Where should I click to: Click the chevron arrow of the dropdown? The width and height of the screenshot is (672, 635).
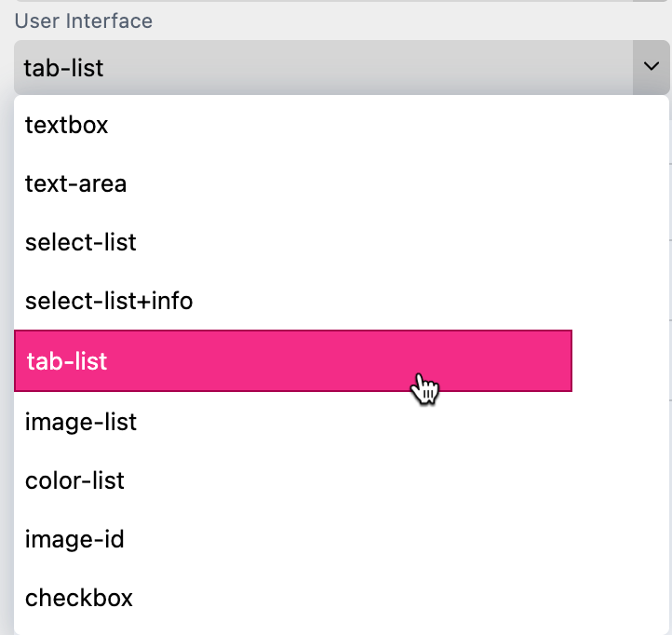coord(650,67)
